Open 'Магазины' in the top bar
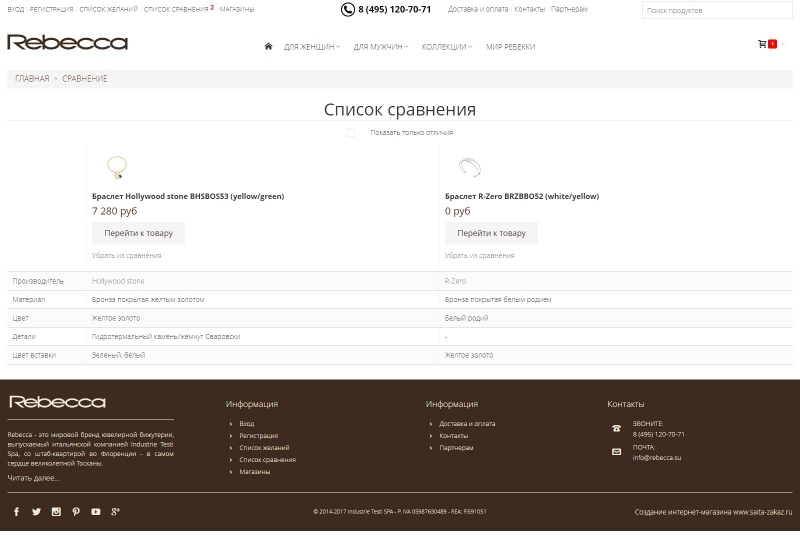The image size is (800, 539). (237, 9)
